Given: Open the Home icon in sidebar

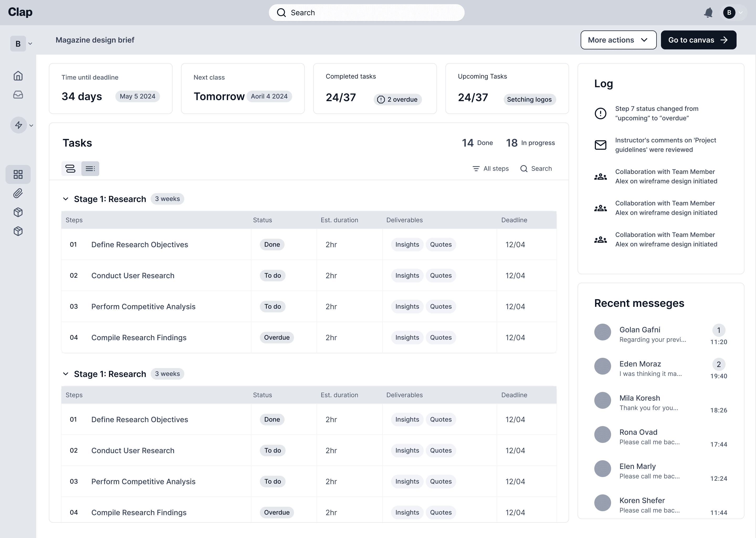Looking at the screenshot, I should pyautogui.click(x=18, y=76).
